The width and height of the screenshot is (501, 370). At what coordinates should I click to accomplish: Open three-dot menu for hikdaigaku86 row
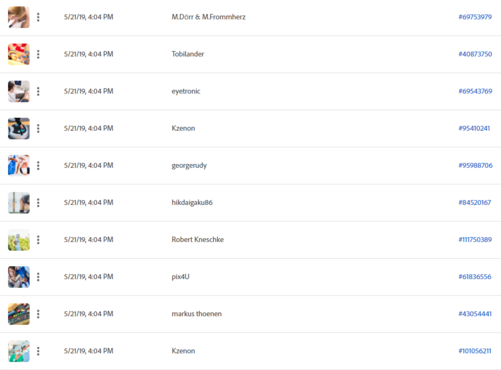[38, 203]
